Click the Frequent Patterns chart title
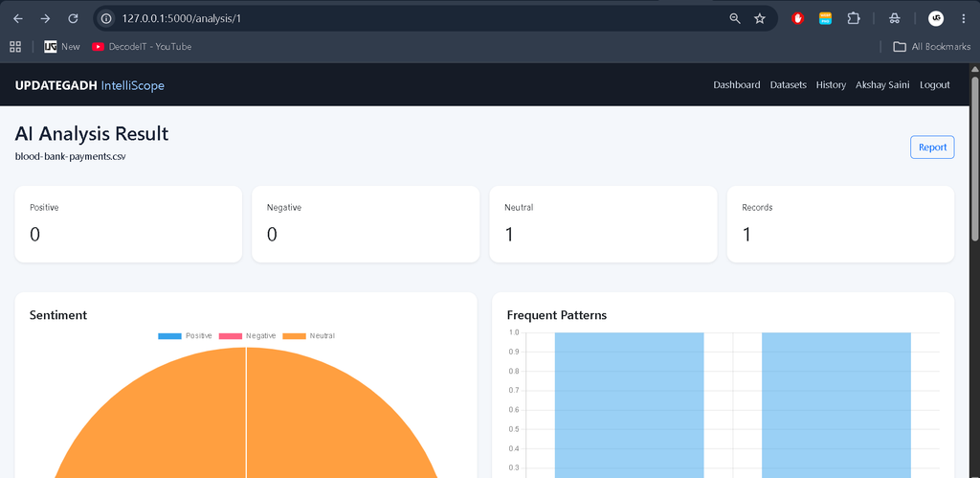This screenshot has width=980, height=478. 557,315
